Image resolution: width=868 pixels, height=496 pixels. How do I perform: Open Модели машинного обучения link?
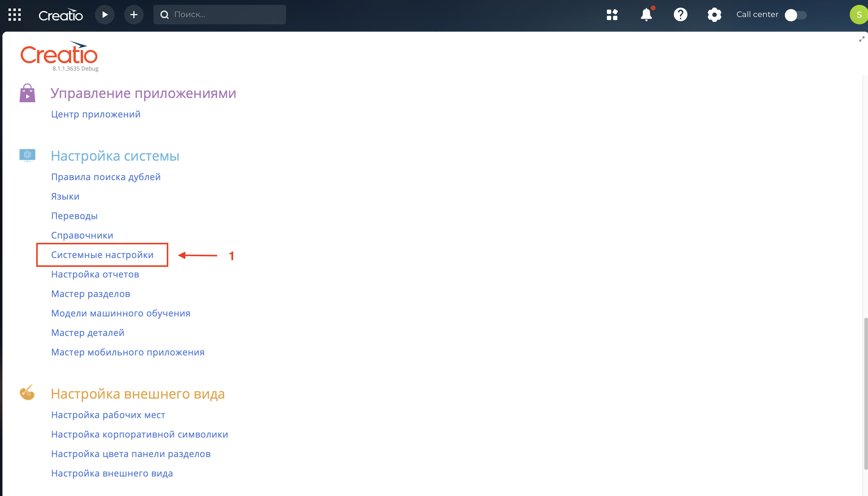(x=121, y=313)
